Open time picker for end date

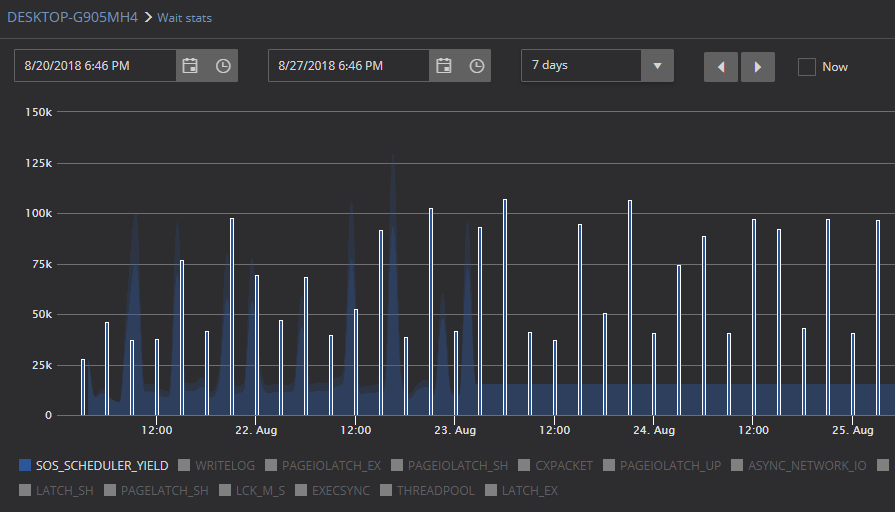[477, 66]
